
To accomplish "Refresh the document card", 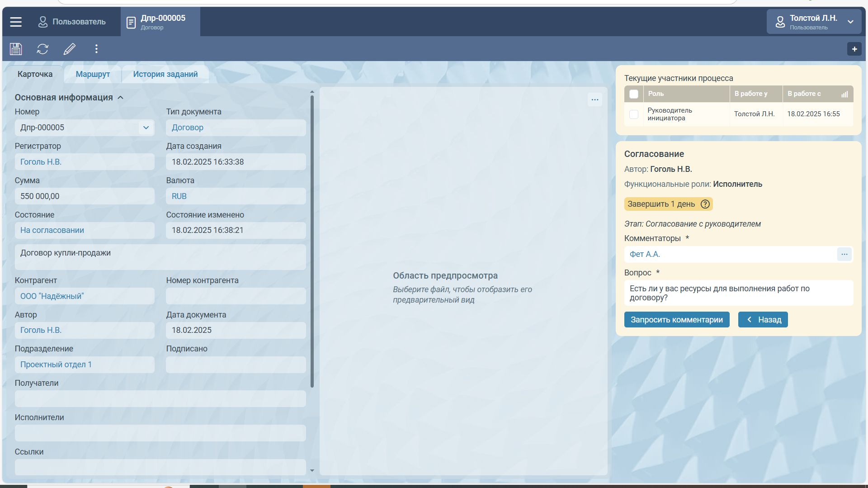I will click(x=42, y=49).
